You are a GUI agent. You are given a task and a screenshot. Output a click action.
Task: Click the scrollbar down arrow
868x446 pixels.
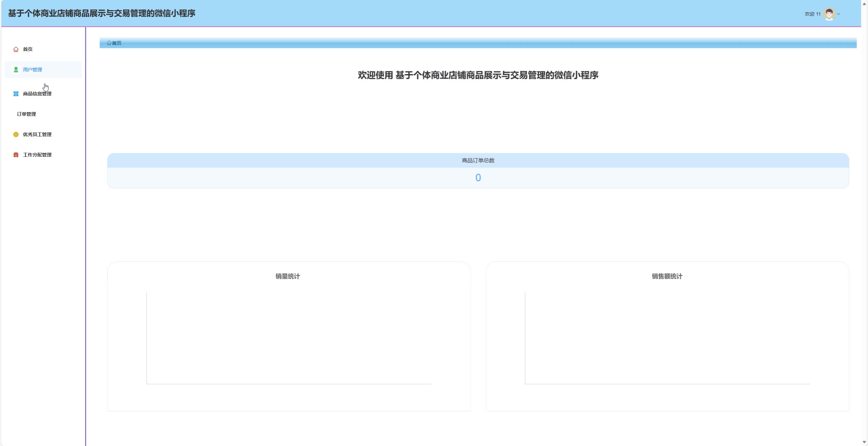pos(864,442)
